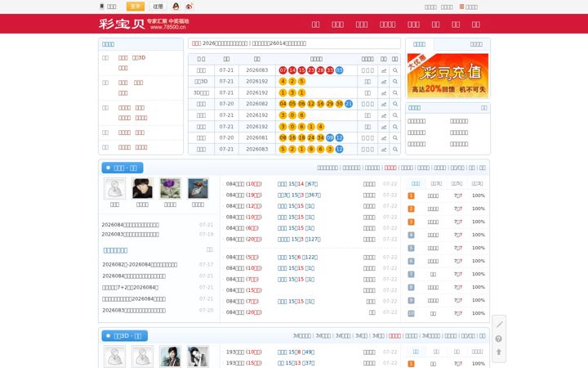Screen dimensions: 588x368
Task: Click chart icon in the three-ball 3 0 6 row
Action: [x=384, y=115]
